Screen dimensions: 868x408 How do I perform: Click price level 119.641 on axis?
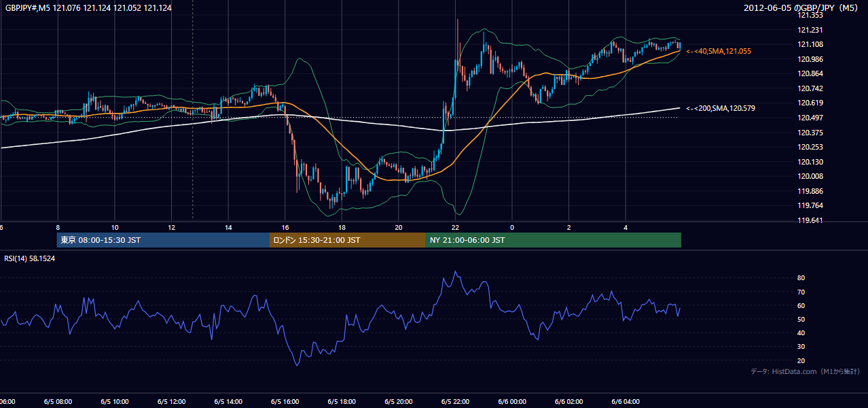[810, 220]
